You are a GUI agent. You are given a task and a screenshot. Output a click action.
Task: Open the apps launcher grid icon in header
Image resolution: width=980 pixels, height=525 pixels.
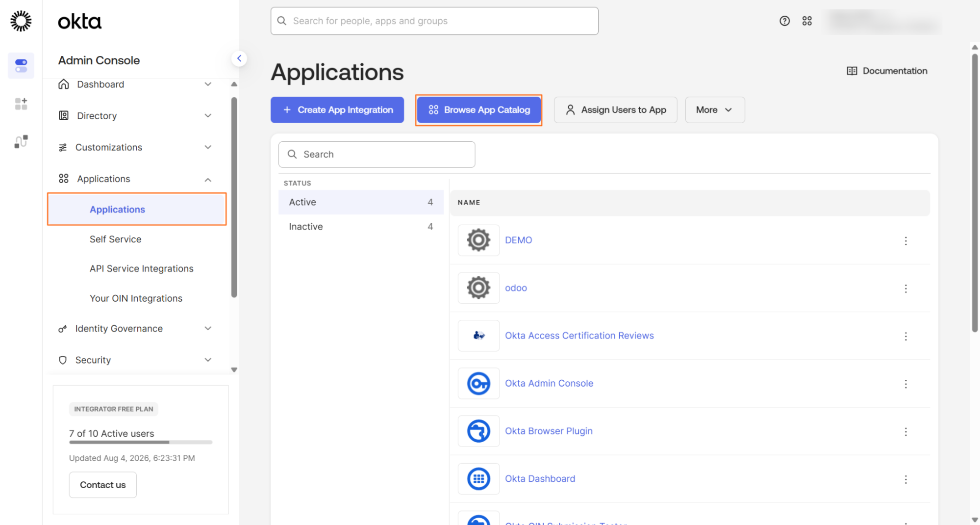[x=807, y=21]
